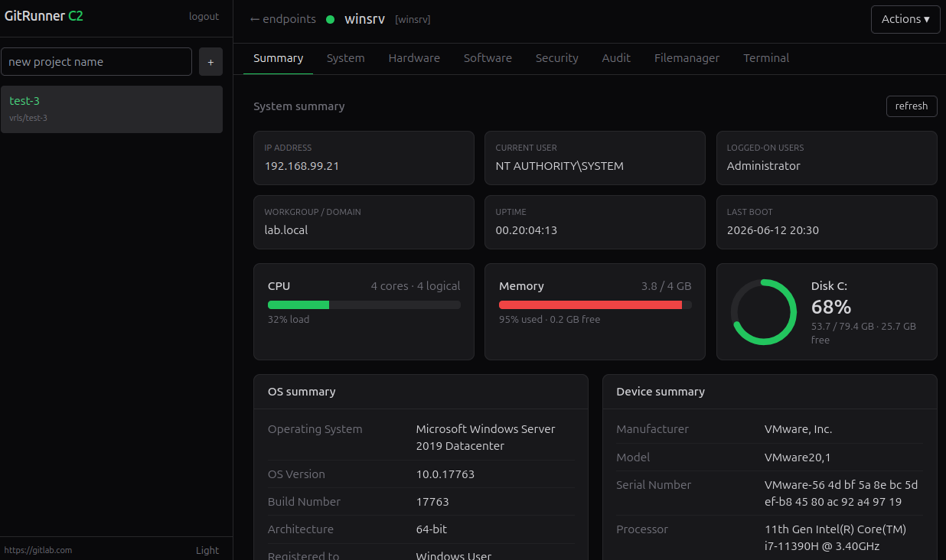Open the https://gitlab.com link
Image resolution: width=946 pixels, height=560 pixels.
[x=38, y=550]
